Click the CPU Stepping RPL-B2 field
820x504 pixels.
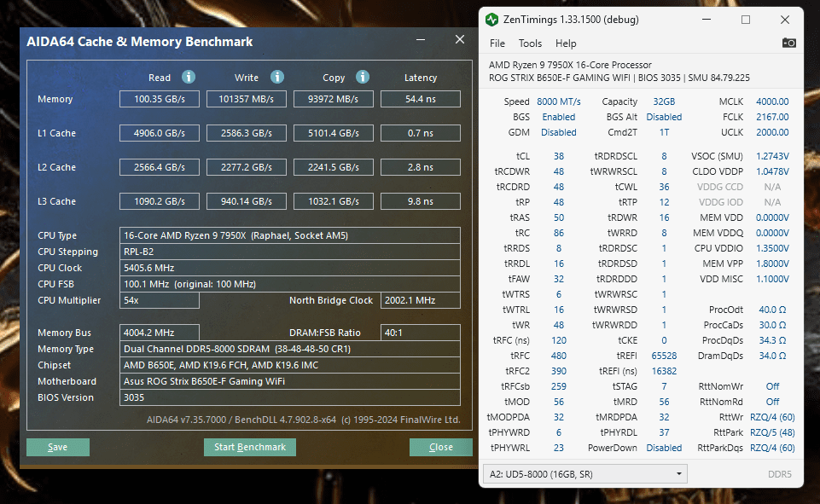tap(290, 252)
